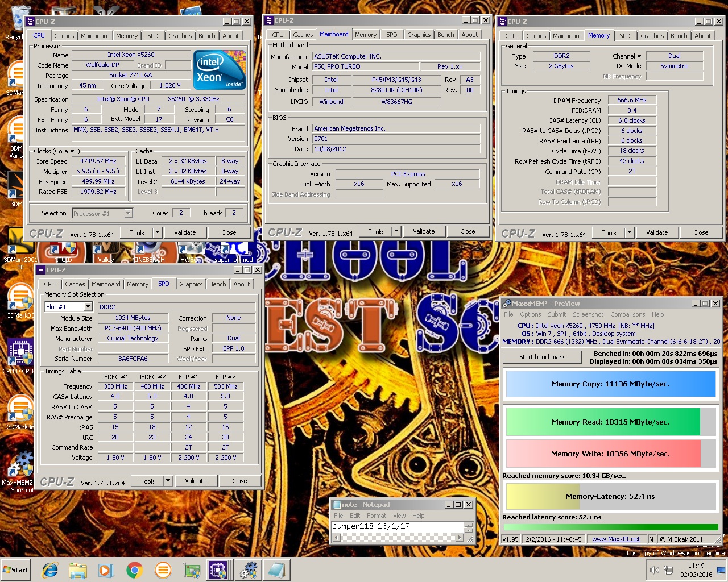Click the Core Speed 4749.57 MHz value
This screenshot has height=582, width=728.
pyautogui.click(x=98, y=161)
